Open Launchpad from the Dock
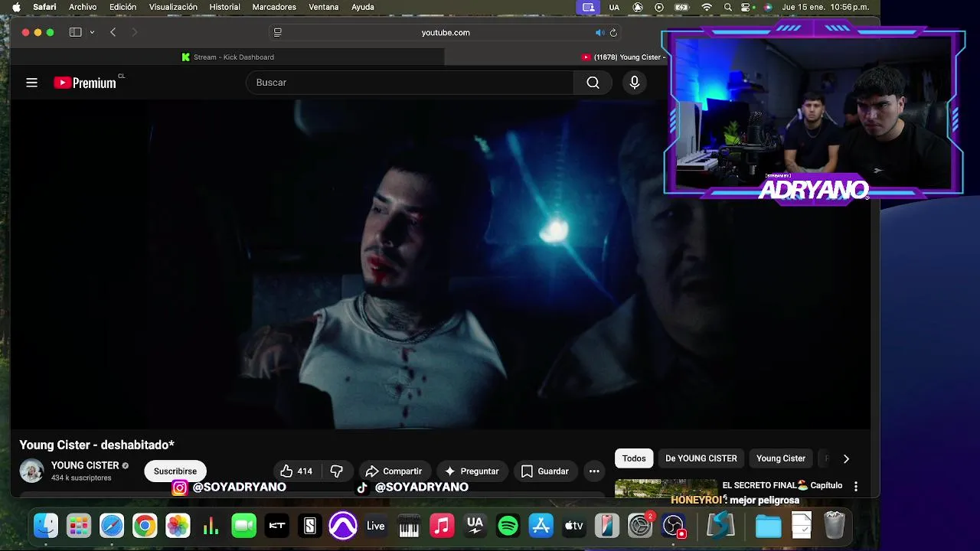This screenshot has width=980, height=551. tap(79, 526)
